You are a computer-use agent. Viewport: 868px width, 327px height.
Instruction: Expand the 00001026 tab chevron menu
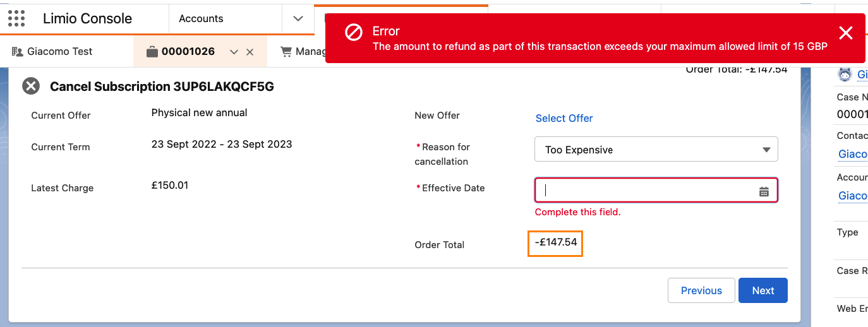click(x=234, y=52)
